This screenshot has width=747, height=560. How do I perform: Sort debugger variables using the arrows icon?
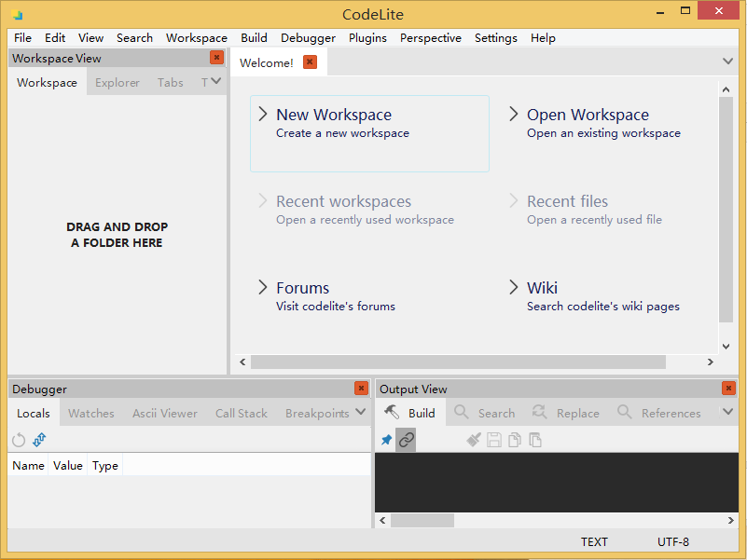38,439
